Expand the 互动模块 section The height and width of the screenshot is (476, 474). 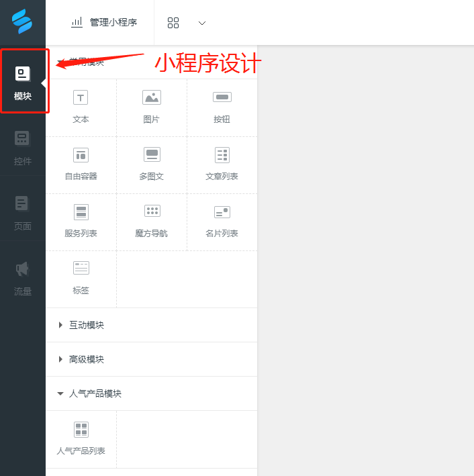(86, 325)
